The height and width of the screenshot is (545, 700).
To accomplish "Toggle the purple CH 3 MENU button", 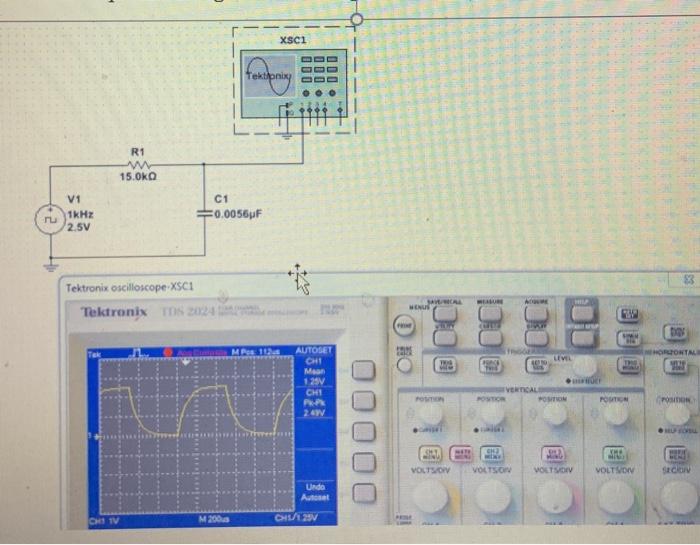I will click(553, 454).
